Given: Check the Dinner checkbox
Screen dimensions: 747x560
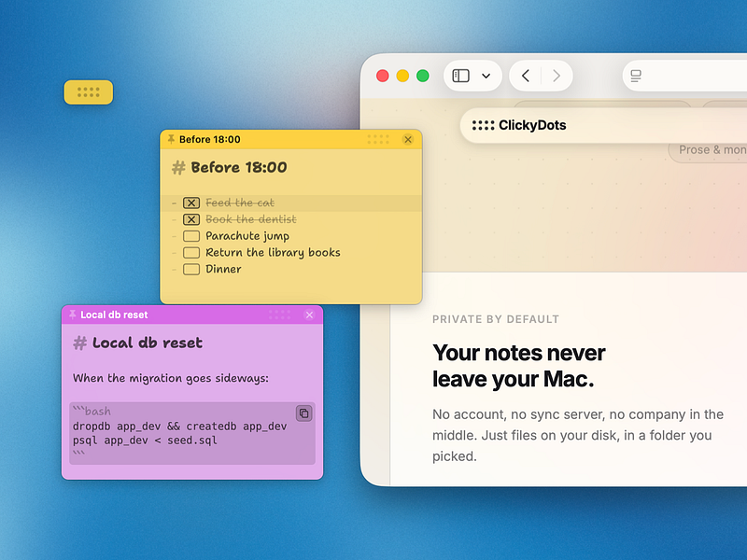Looking at the screenshot, I should tap(191, 269).
